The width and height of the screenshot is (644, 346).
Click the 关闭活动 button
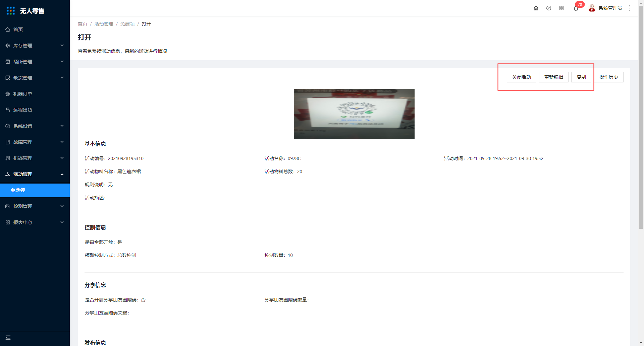[x=522, y=77]
